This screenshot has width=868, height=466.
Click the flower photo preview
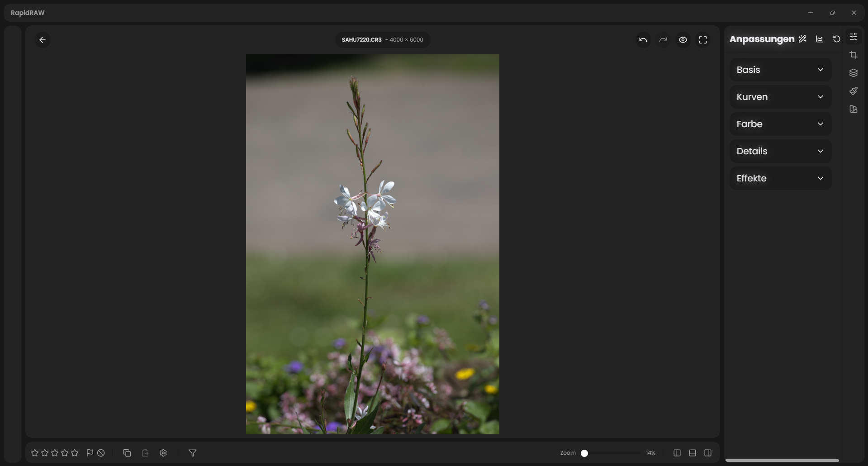373,244
